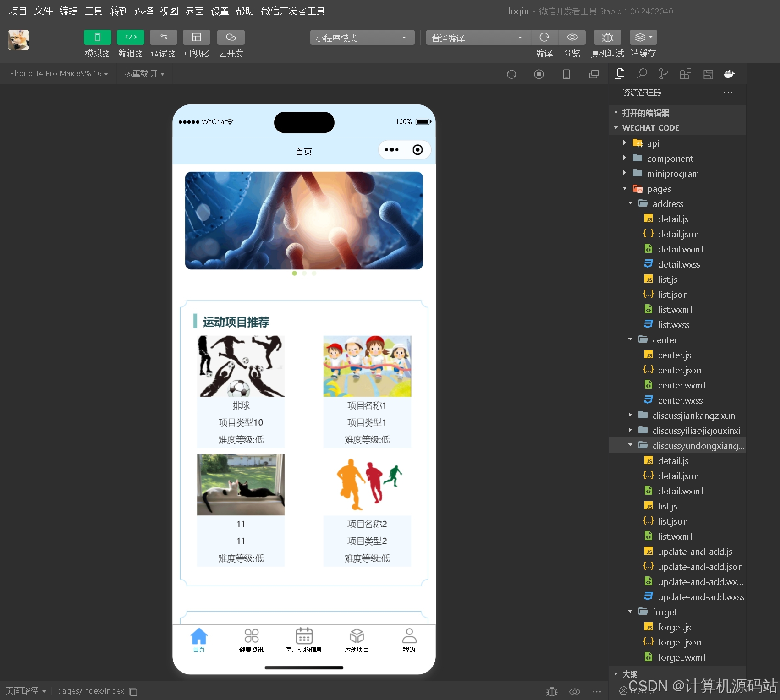
Task: Click the mini program capsule close circle
Action: [417, 150]
